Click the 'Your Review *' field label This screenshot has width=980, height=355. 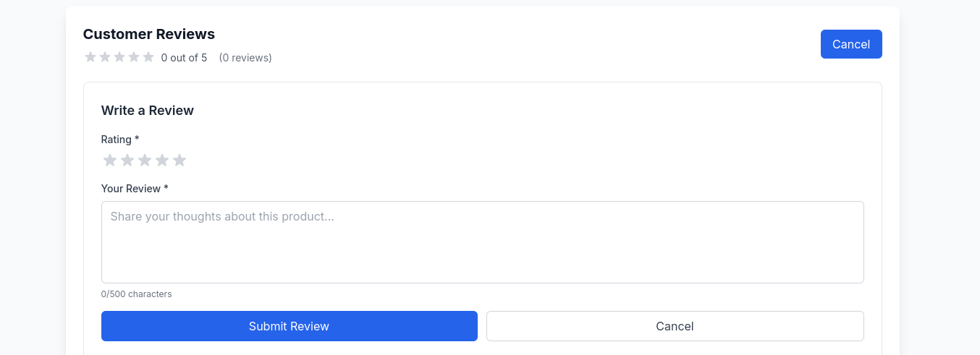[x=135, y=189]
